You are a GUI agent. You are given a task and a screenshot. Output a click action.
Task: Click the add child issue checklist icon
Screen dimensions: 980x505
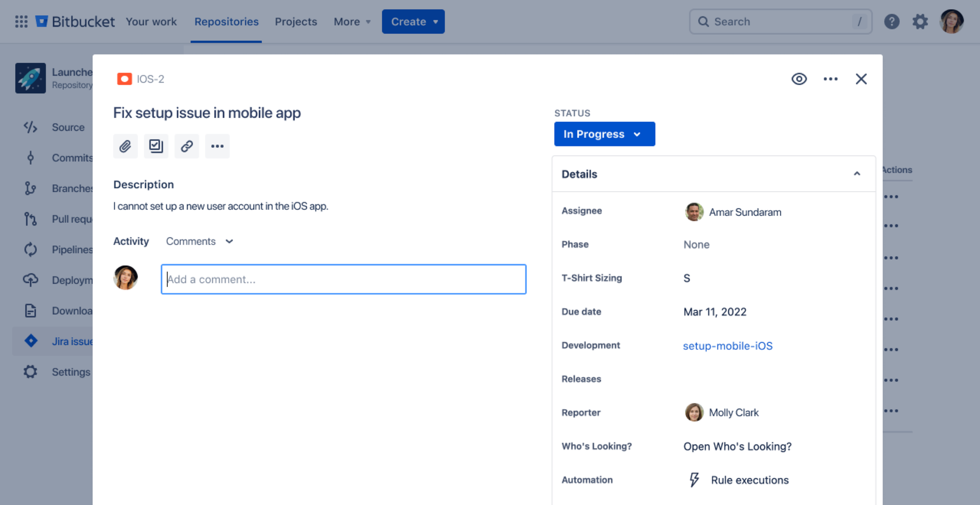pos(156,146)
